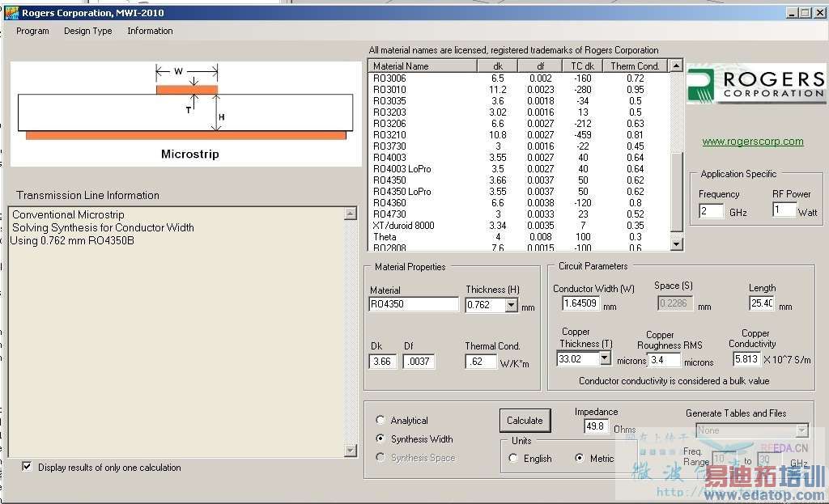Image resolution: width=829 pixels, height=504 pixels.
Task: Click the Thermal Cond. value field
Action: 481,362
